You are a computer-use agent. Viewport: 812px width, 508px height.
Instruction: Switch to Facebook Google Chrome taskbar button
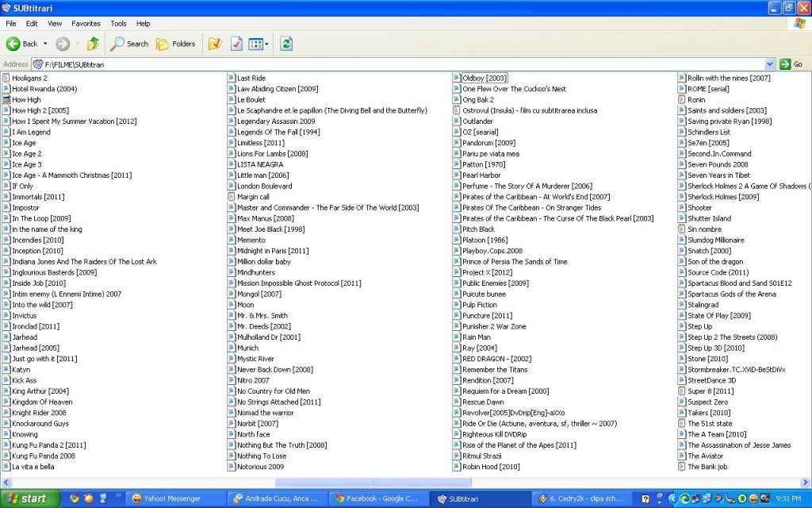[379, 498]
